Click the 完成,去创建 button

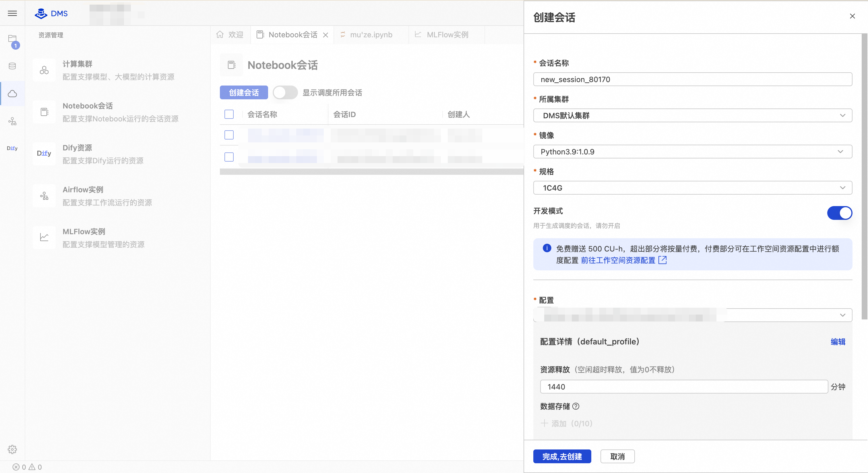pos(562,456)
